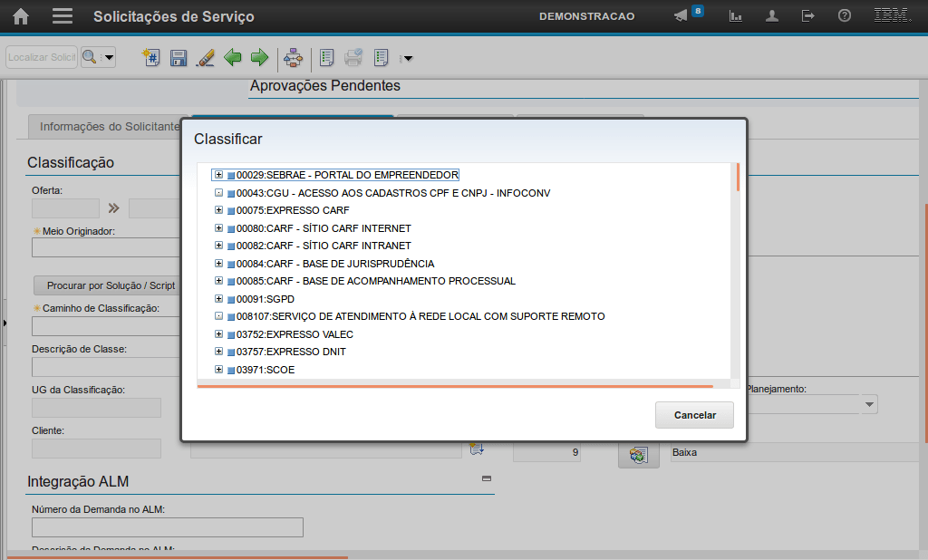This screenshot has width=928, height=560.
Task: Open the search options dropdown arrow
Action: pos(109,57)
